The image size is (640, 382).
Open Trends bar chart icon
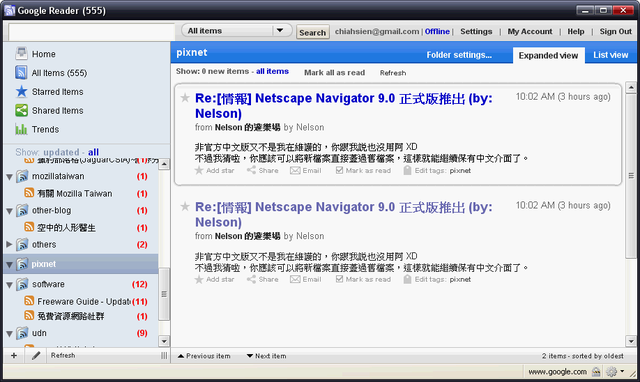pyautogui.click(x=21, y=129)
